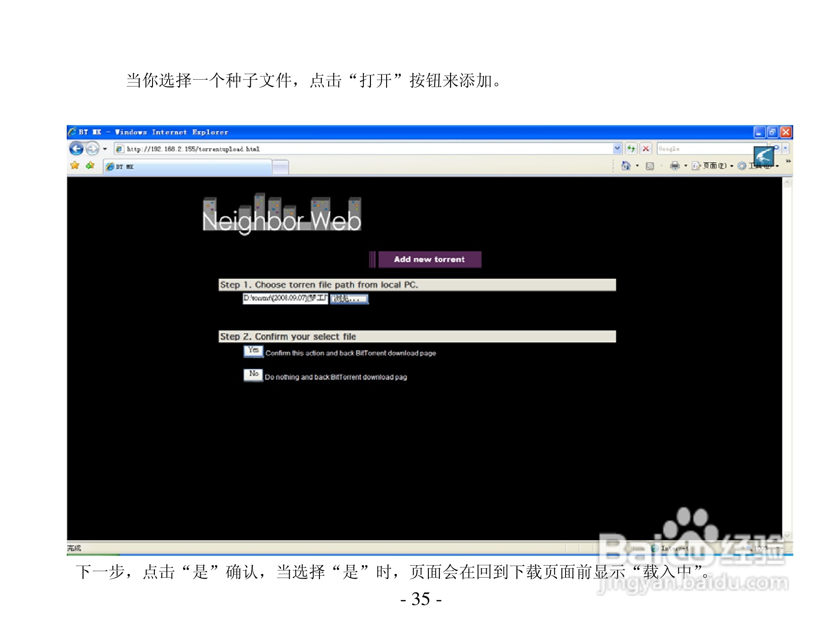
Task: Add current page to favorites
Action: (90, 165)
